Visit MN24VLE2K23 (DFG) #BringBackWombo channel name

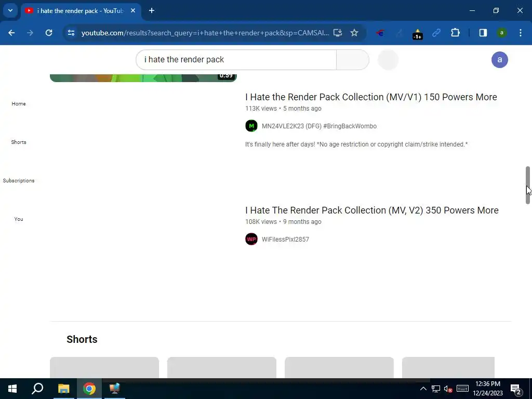pyautogui.click(x=319, y=126)
